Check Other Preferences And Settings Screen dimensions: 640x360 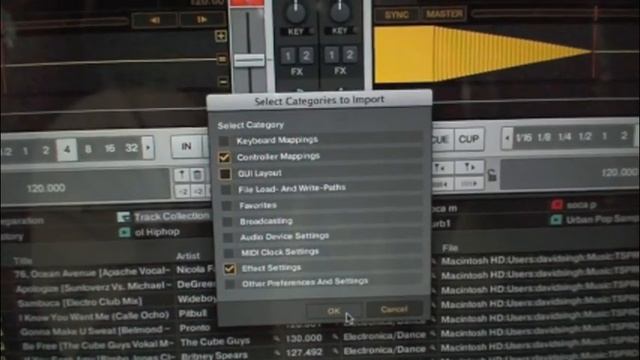point(230,284)
